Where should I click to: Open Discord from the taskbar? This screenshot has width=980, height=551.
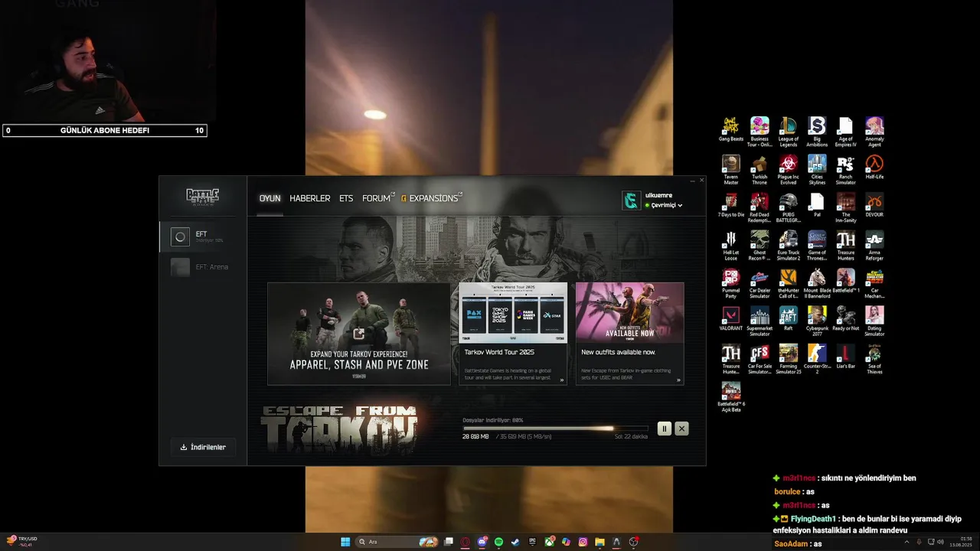[482, 542]
